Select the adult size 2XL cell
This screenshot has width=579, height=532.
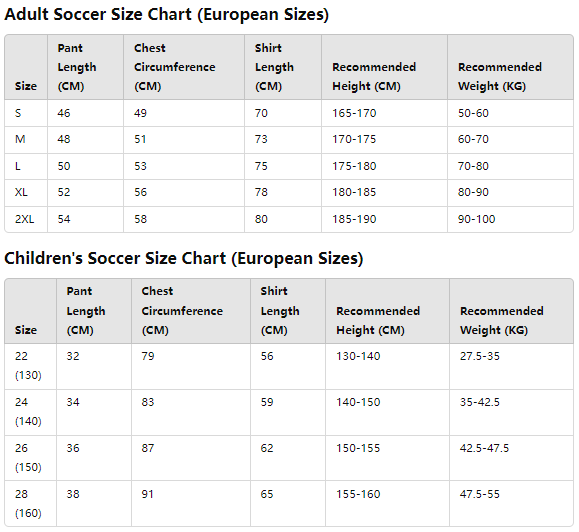[26, 219]
